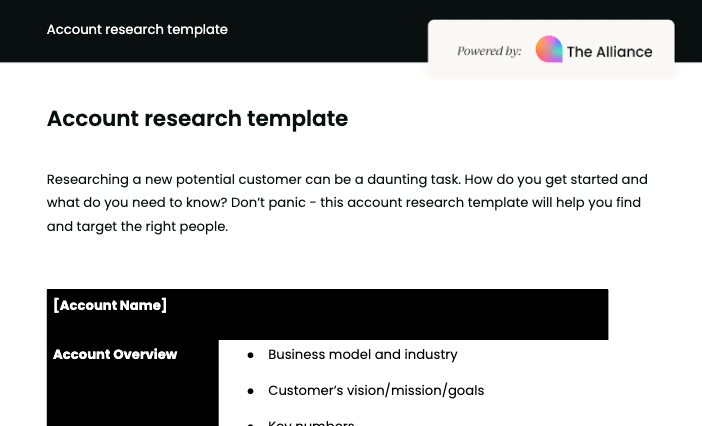702x426 pixels.
Task: Click the [Account Name] table cell
Action: (110, 306)
